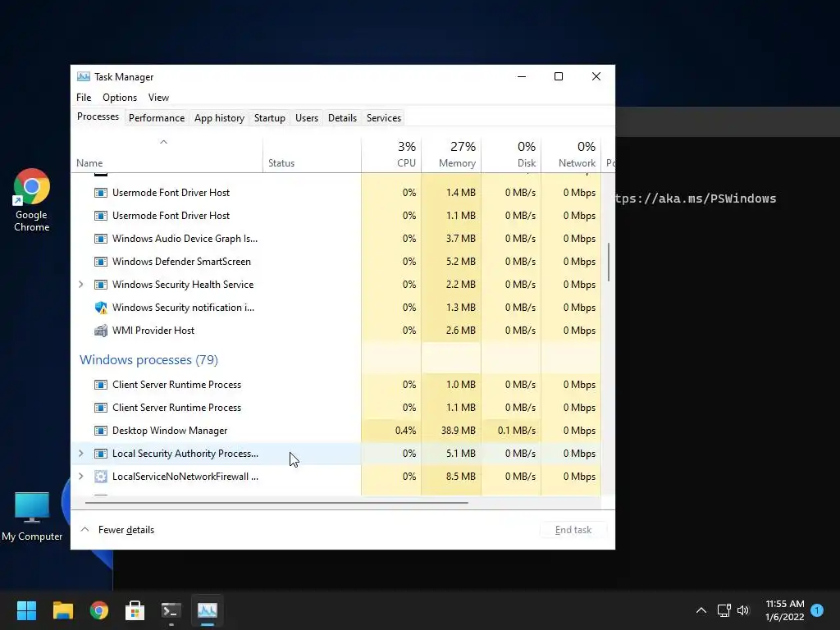Switch to the Startup tab

pyautogui.click(x=269, y=118)
